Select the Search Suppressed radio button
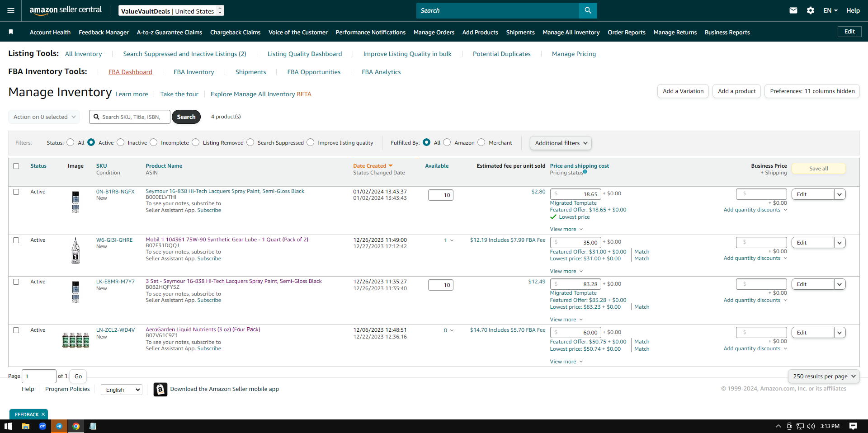Screen dimensions: 868x433 click(250, 142)
